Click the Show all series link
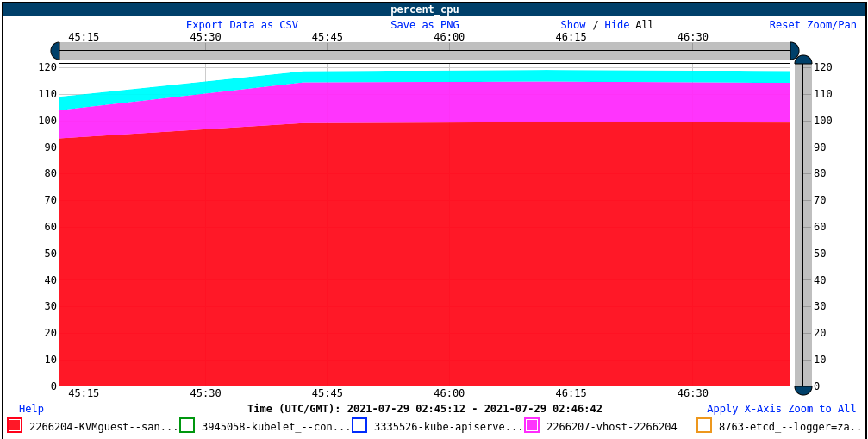The width and height of the screenshot is (868, 439). tap(573, 25)
